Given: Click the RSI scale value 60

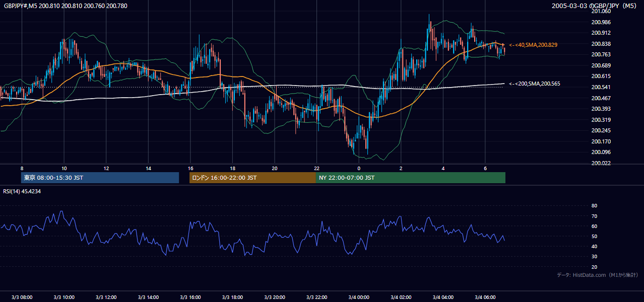Looking at the screenshot, I should [595, 226].
